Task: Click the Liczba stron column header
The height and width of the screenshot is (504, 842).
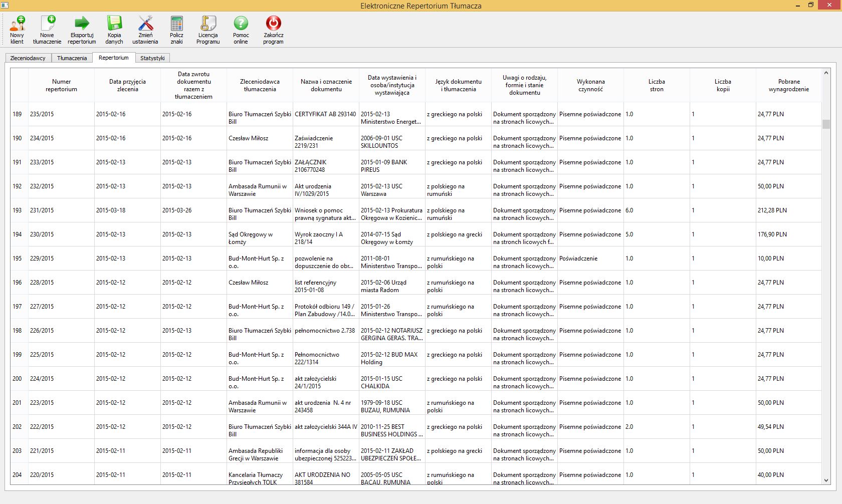Action: [657, 85]
